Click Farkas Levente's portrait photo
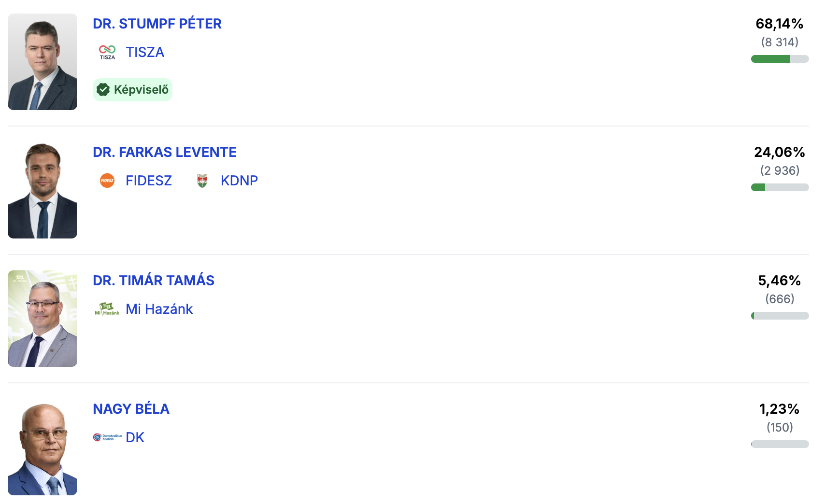Screen dimensions: 825x504 43,190
